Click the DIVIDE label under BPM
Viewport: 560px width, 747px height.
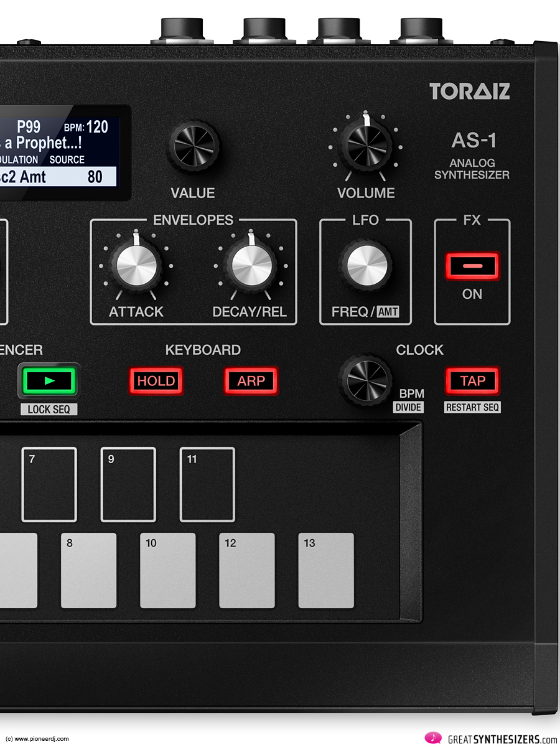(x=408, y=407)
